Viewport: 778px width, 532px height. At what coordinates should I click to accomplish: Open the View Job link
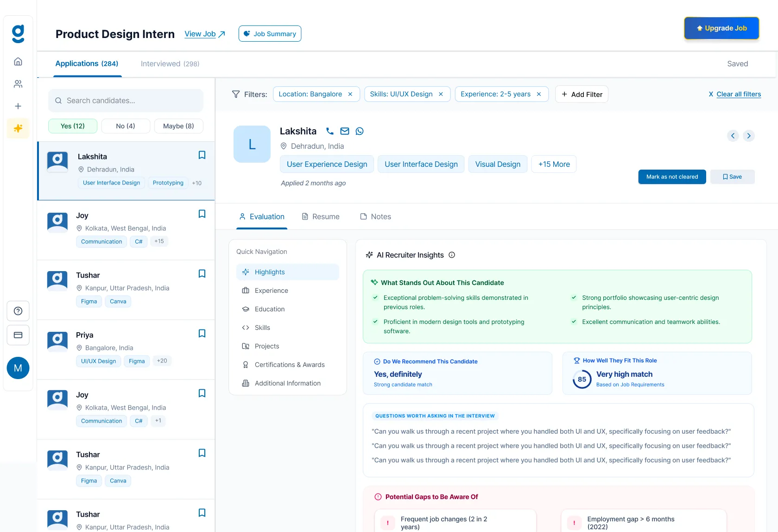[205, 34]
